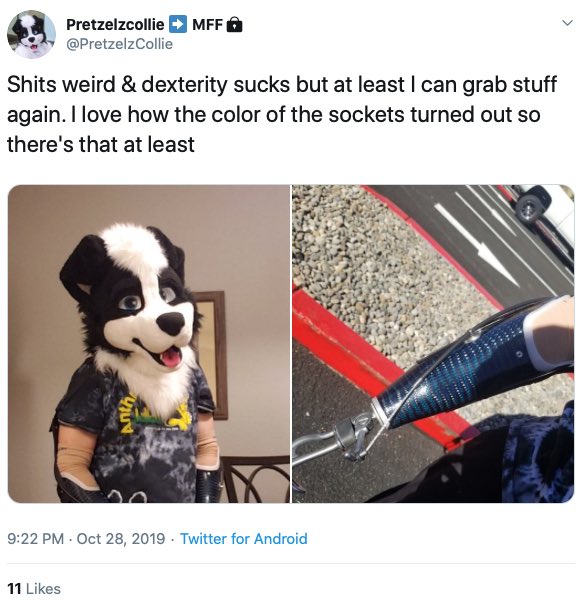Viewport: 580px width, 611px height.
Task: Click the Oct 28, 2019 date
Action: (x=121, y=539)
